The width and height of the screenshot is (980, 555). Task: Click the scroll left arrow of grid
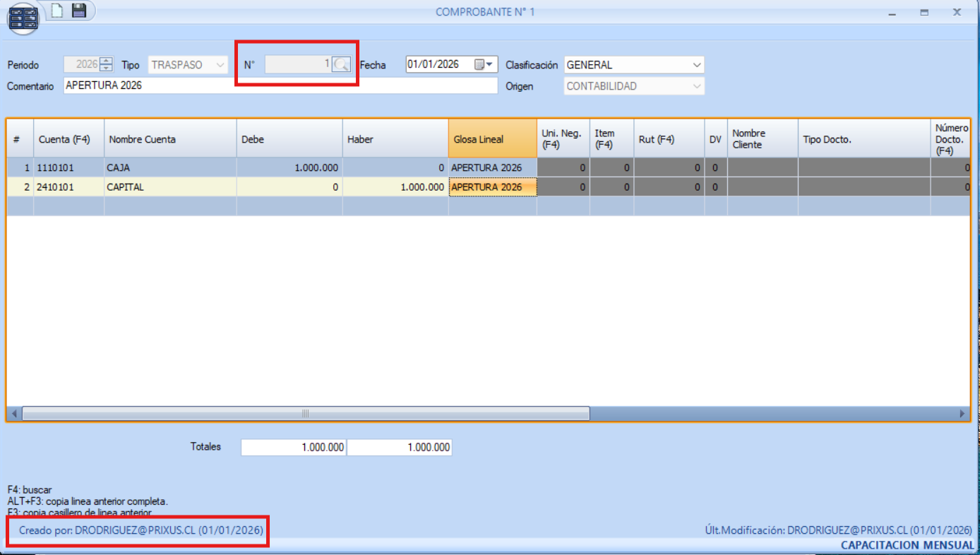click(14, 414)
